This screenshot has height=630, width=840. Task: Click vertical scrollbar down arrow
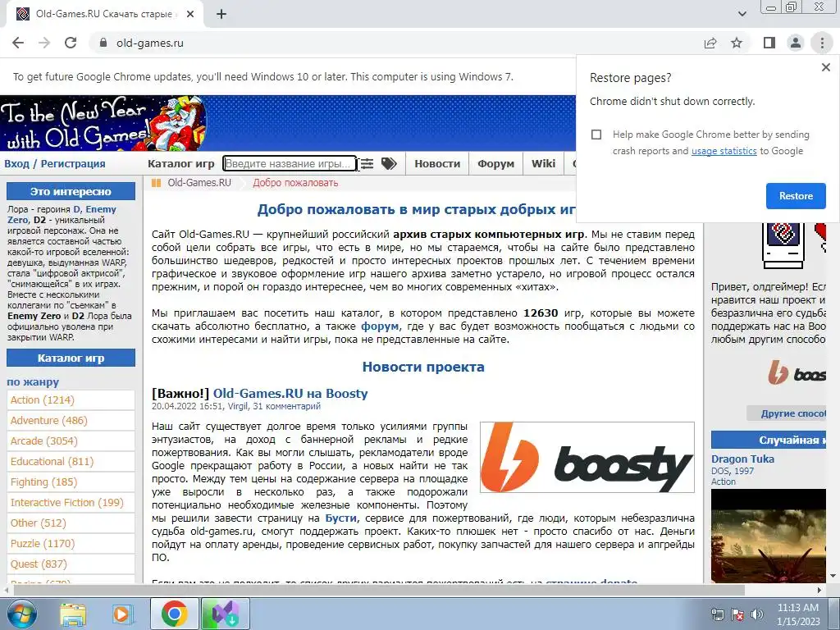(x=833, y=577)
